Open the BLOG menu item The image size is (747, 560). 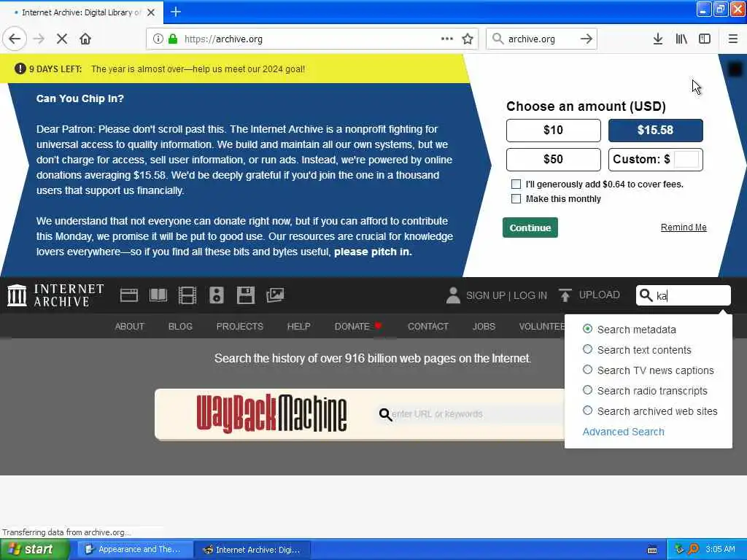click(x=180, y=326)
